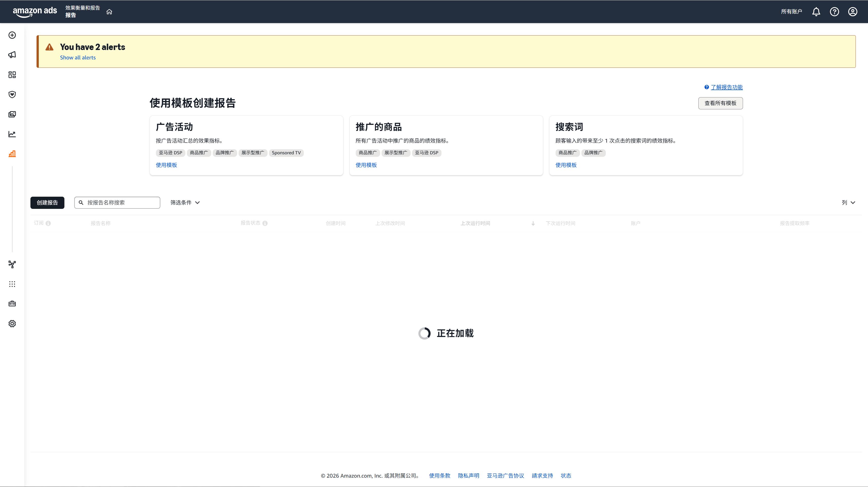Click the 报告提取频率 column header
The image size is (868, 487).
point(794,223)
